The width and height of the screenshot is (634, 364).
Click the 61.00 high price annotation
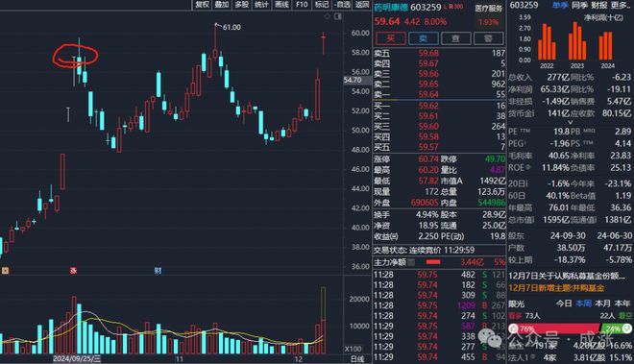point(232,28)
